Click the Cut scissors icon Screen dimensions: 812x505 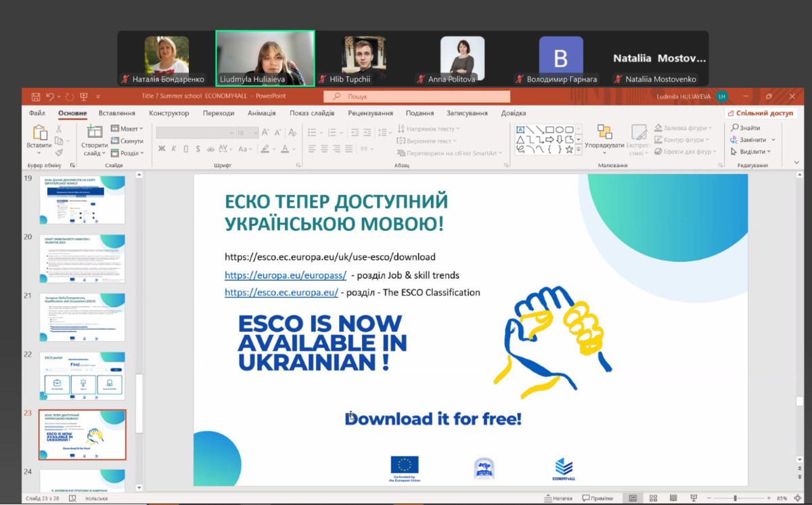[59, 129]
